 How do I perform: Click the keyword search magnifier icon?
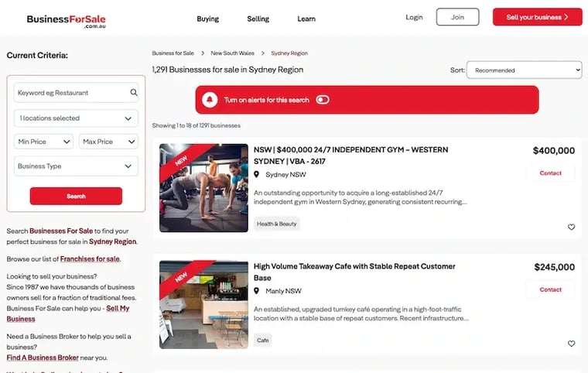(134, 93)
